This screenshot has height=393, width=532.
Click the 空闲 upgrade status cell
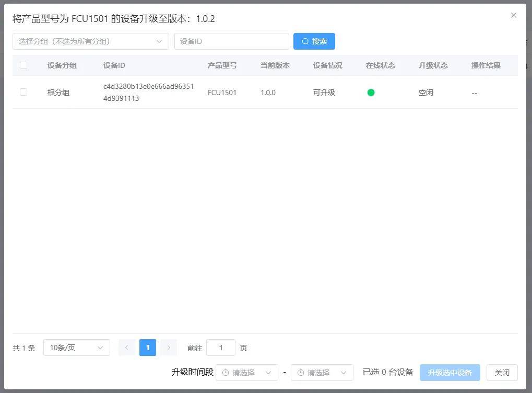(426, 93)
